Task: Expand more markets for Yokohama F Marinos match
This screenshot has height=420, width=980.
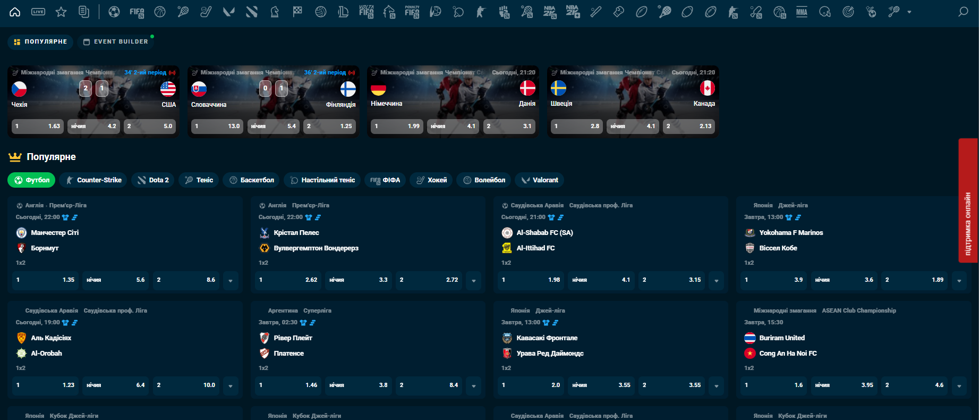Action: click(959, 280)
